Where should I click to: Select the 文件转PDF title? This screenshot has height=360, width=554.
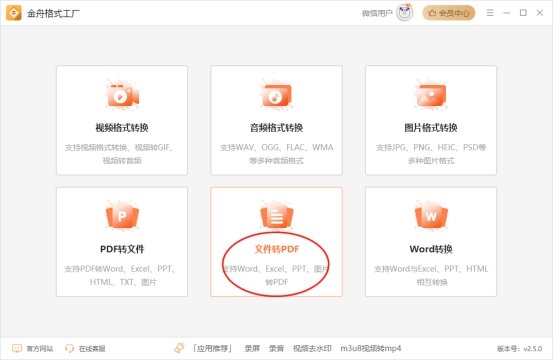point(277,249)
